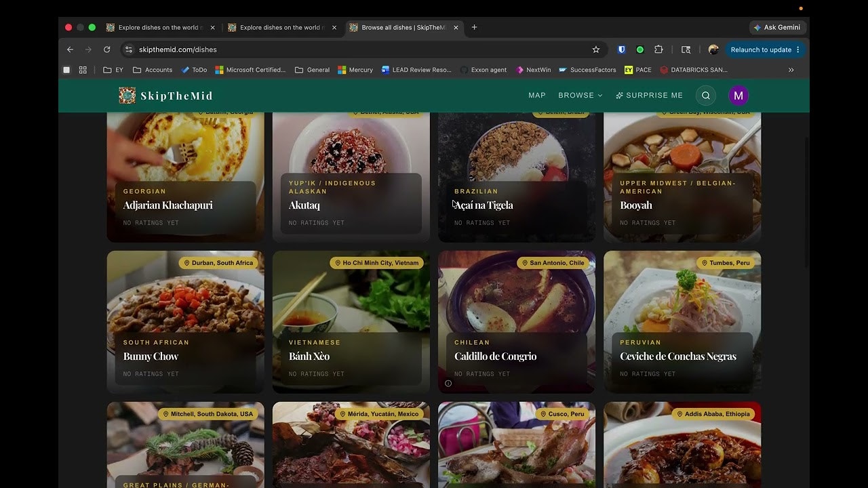Open the Extensions puzzle menu

click(658, 49)
